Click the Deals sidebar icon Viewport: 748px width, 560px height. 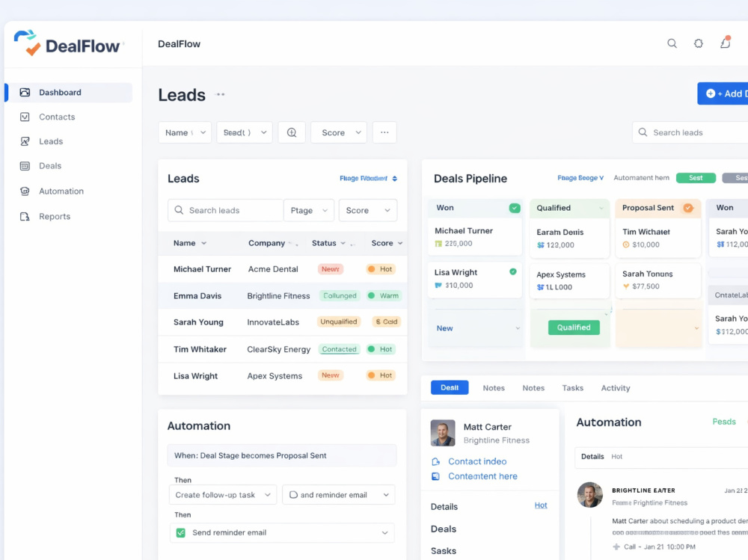tap(25, 166)
